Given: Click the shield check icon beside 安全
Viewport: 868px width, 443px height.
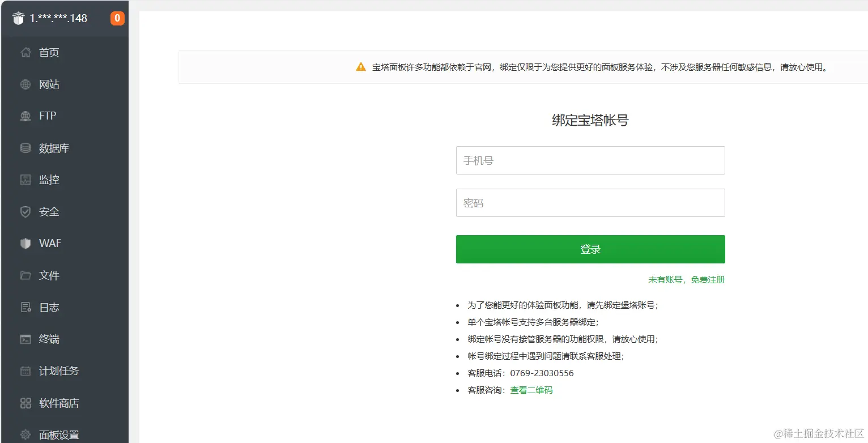Looking at the screenshot, I should (x=25, y=212).
